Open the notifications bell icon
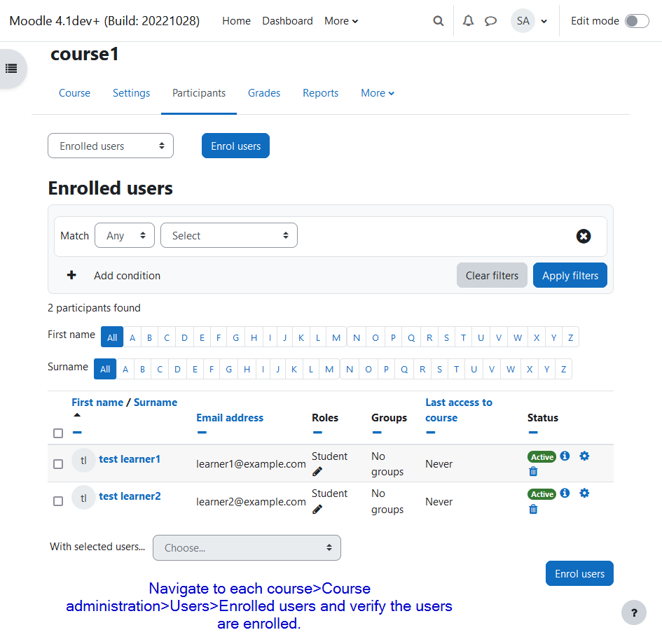Screen dimensions: 662x644 (x=468, y=21)
